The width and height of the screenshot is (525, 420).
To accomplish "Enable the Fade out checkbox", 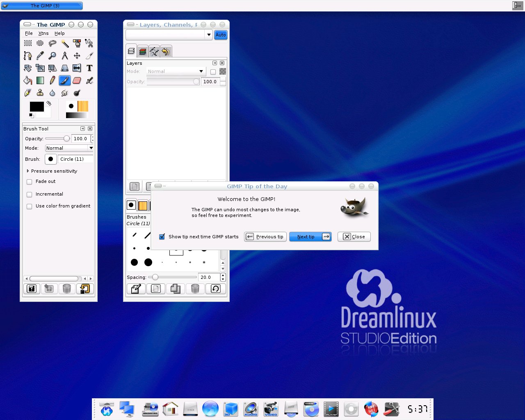I will point(29,182).
